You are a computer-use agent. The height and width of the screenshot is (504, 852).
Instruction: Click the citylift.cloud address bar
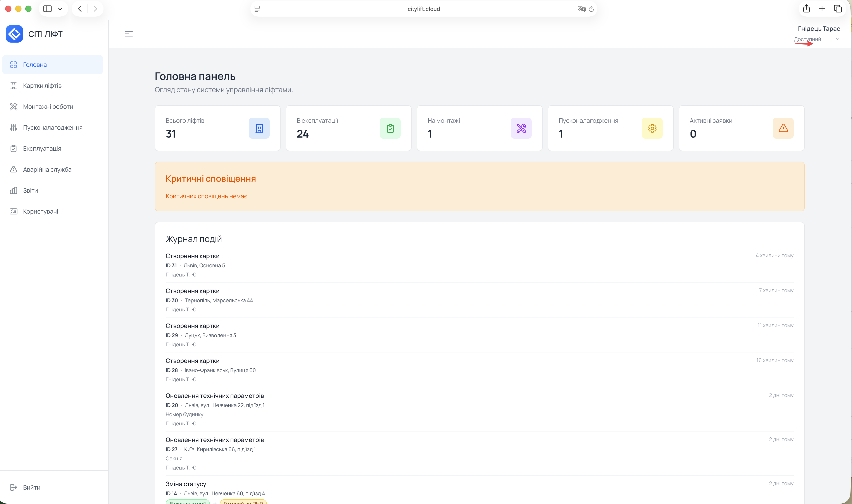(x=423, y=9)
